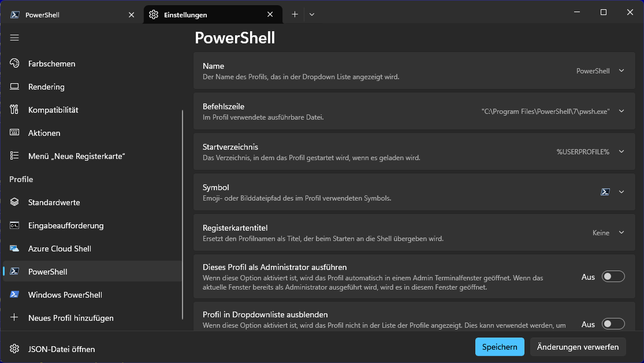
Task: Save settings with Speichern button
Action: click(x=500, y=347)
